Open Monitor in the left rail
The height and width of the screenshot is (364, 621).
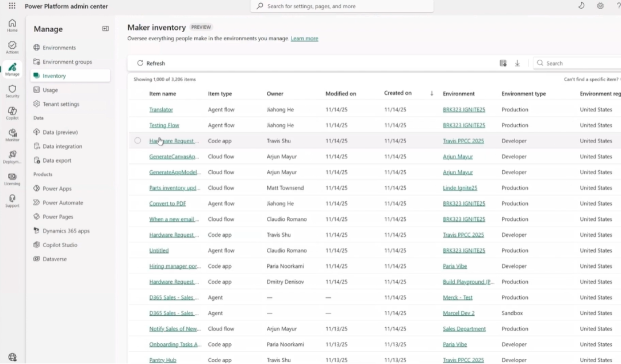coord(12,135)
